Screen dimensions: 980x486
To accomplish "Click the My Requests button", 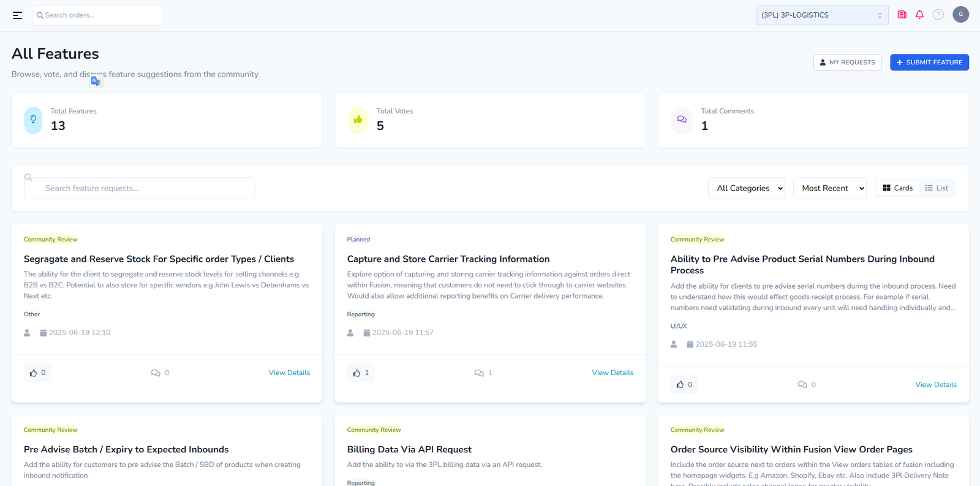I will tap(847, 63).
